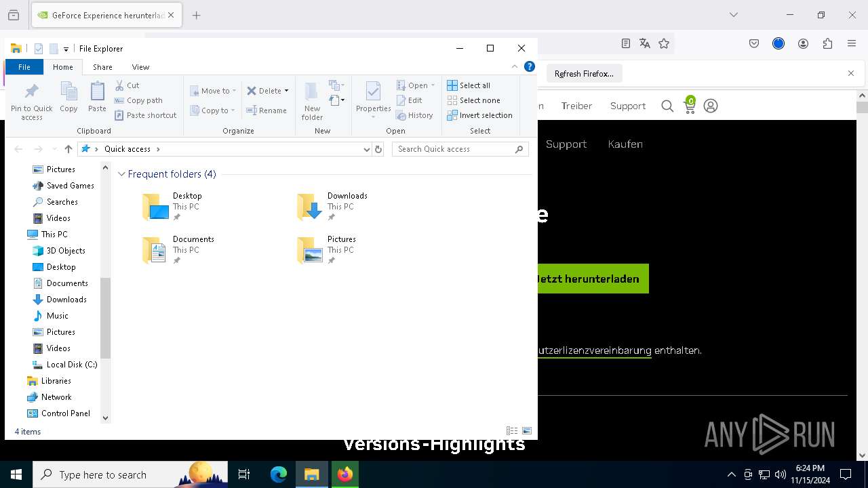Screen dimensions: 868x488
Task: Open Music in navigation pane
Action: (51, 316)
